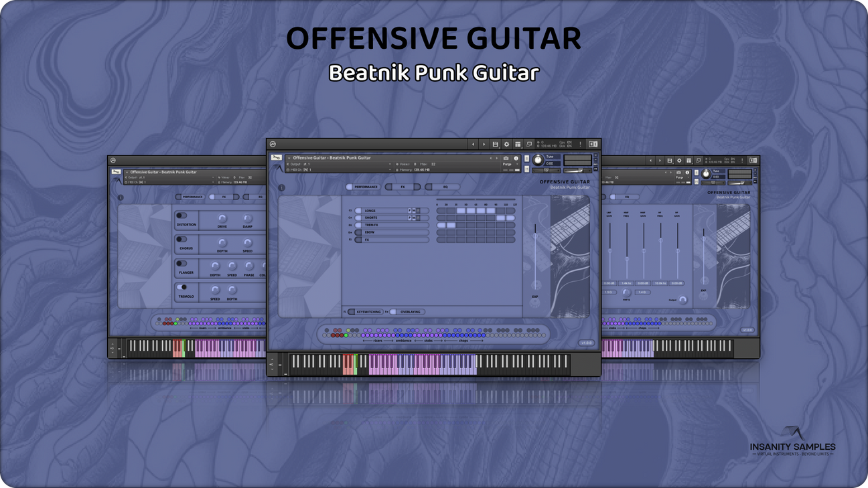Click the EXP knob in center window

click(535, 303)
